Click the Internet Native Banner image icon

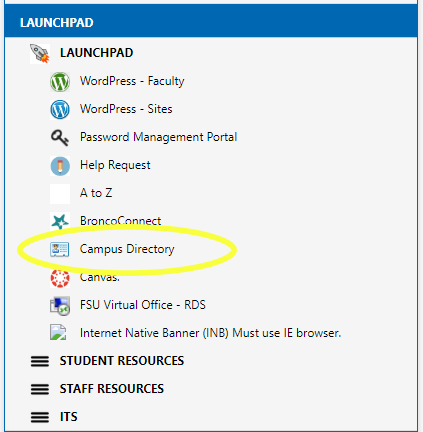(58, 332)
